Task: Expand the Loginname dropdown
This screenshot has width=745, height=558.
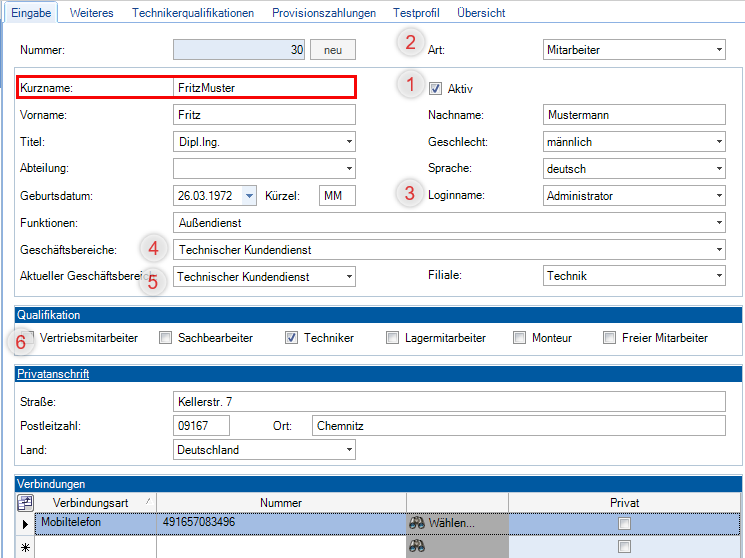Action: click(719, 196)
